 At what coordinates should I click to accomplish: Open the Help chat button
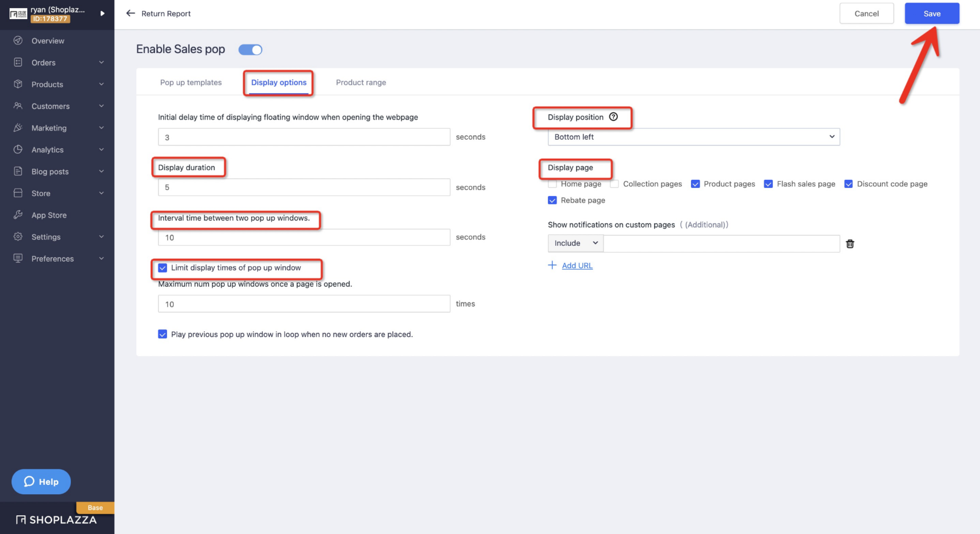click(x=41, y=482)
